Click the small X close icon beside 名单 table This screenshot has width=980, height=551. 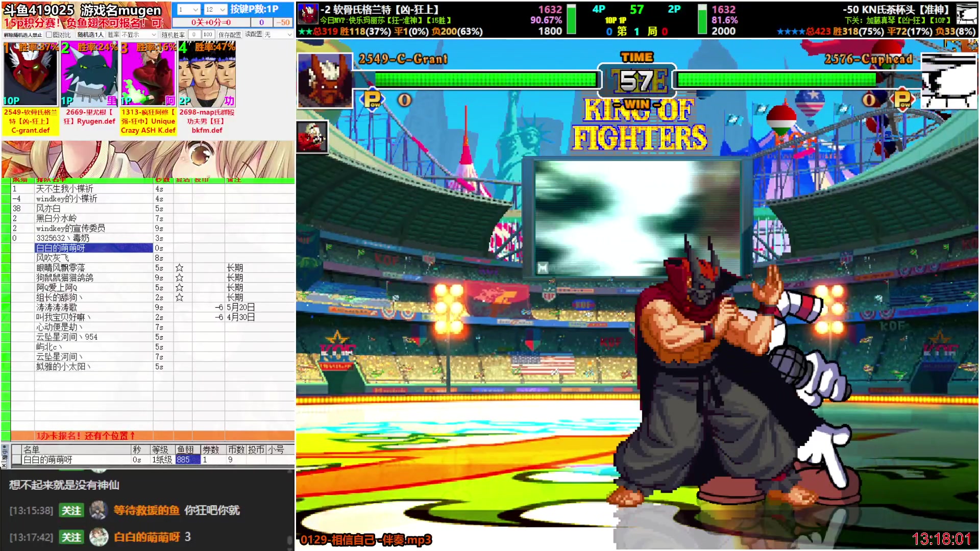tap(4, 465)
